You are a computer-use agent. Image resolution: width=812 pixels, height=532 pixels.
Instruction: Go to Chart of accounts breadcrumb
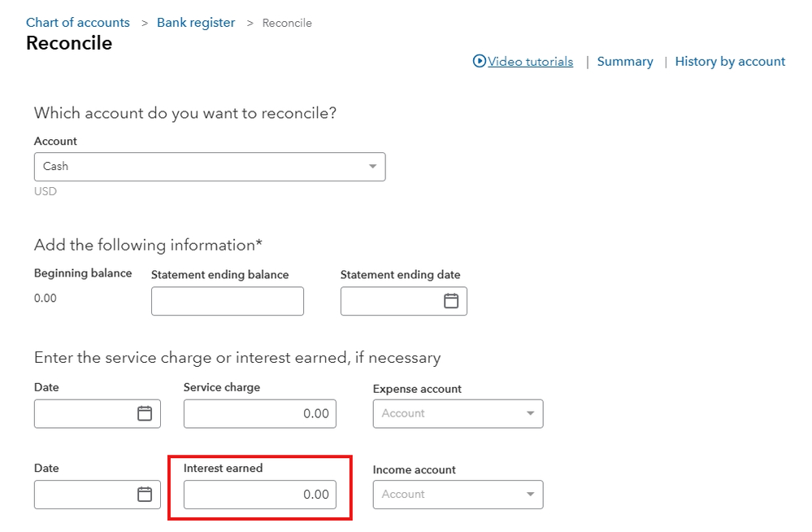point(78,23)
